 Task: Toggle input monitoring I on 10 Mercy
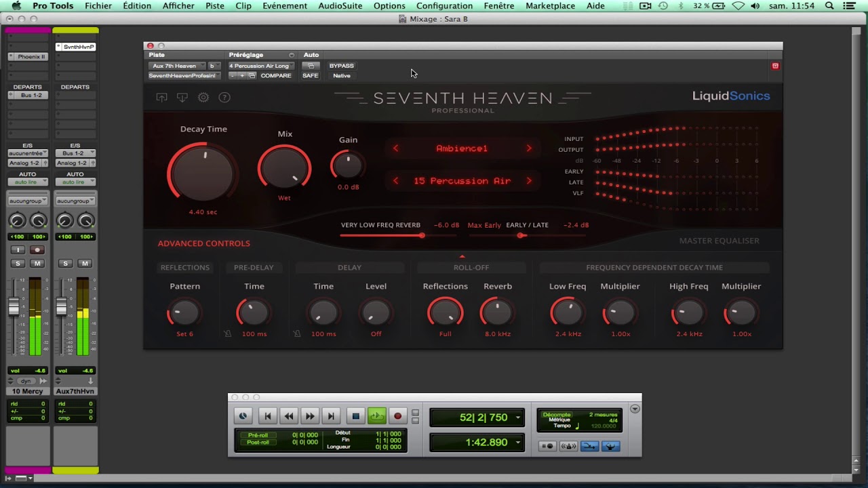(x=18, y=250)
